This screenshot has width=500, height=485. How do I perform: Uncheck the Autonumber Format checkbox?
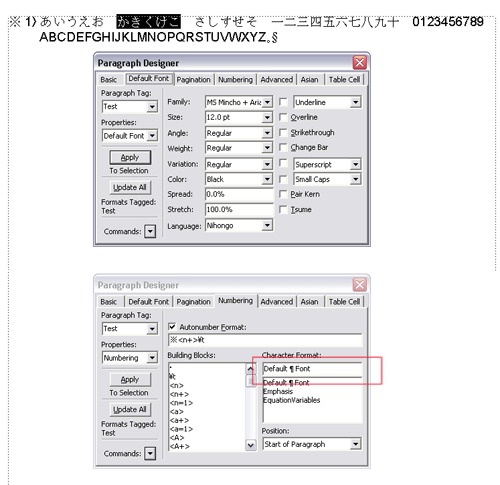pyautogui.click(x=172, y=327)
